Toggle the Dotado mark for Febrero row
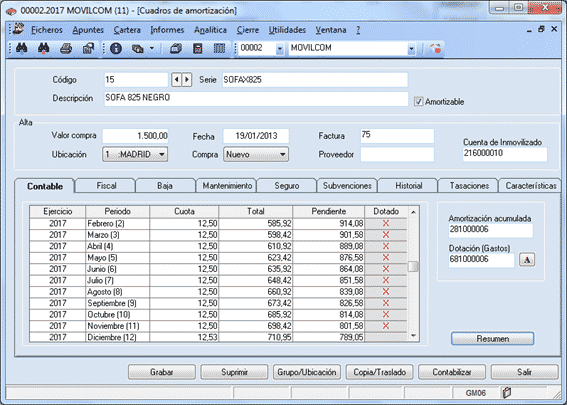 tap(386, 223)
